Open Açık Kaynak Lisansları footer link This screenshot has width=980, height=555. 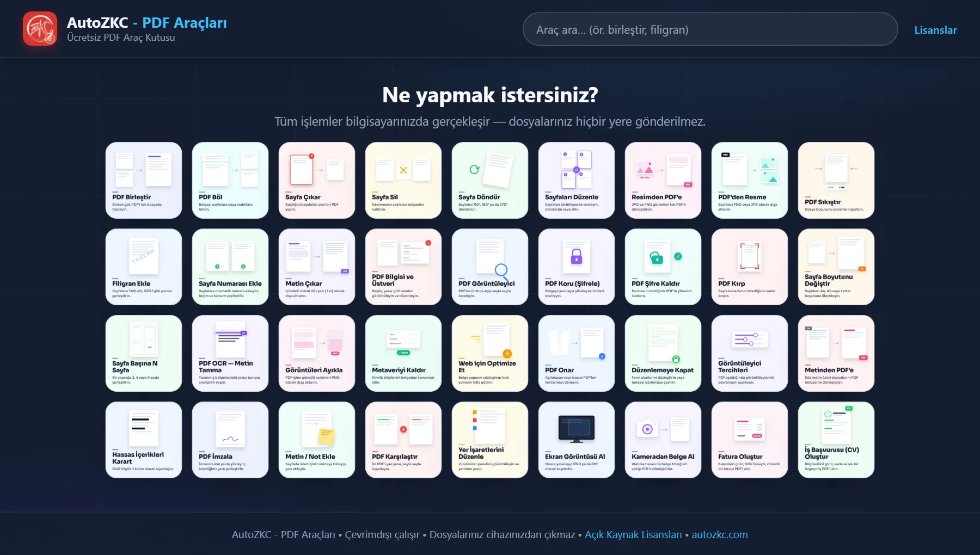[x=633, y=535]
